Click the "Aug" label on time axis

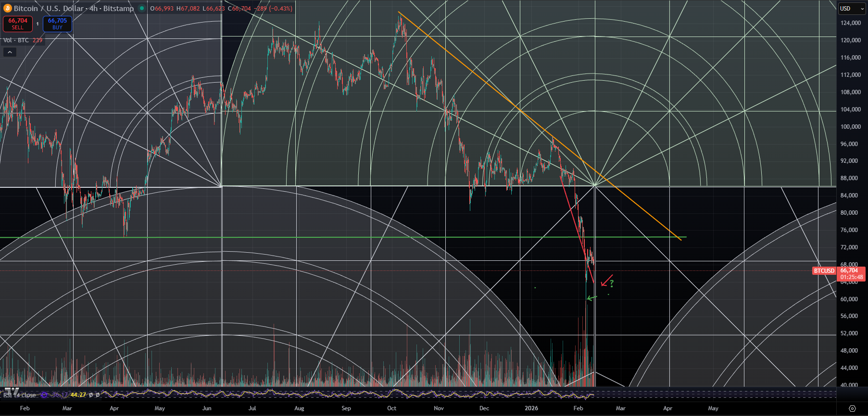(299, 408)
